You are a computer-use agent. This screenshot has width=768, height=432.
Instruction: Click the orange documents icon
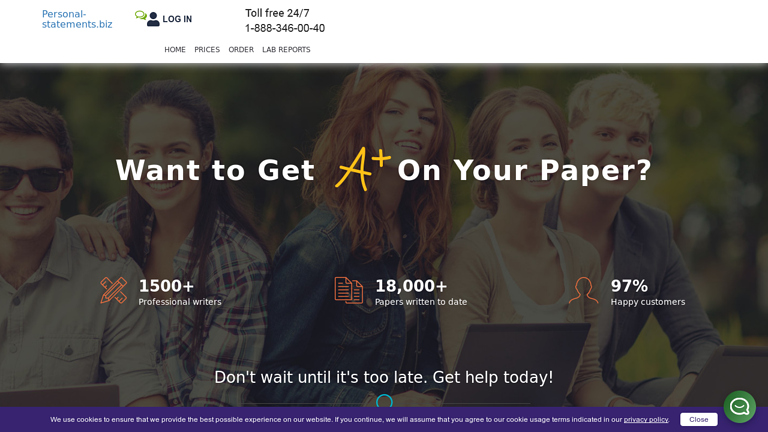click(x=349, y=290)
